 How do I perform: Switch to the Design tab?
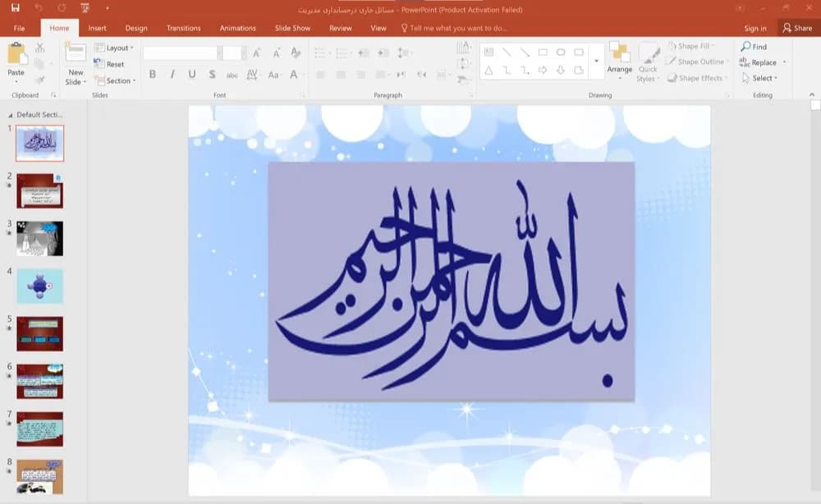[136, 28]
